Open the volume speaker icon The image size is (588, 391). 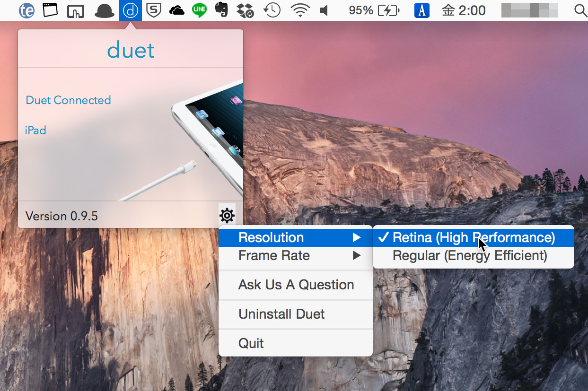324,10
